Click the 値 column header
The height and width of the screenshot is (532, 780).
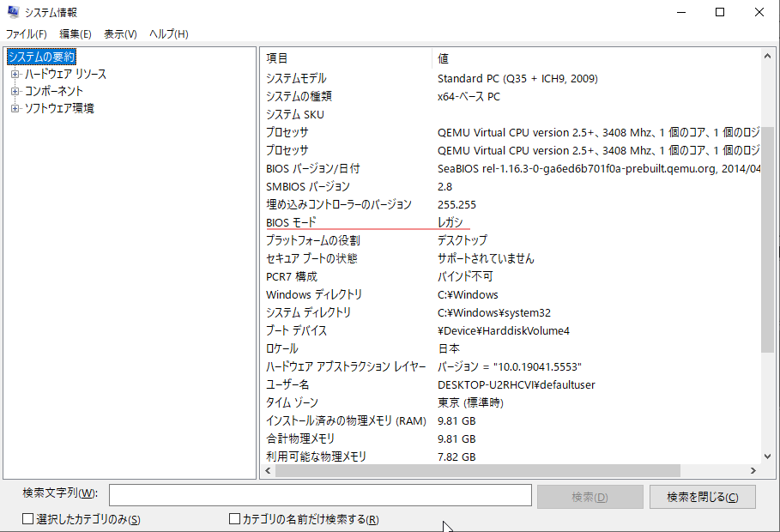point(596,58)
